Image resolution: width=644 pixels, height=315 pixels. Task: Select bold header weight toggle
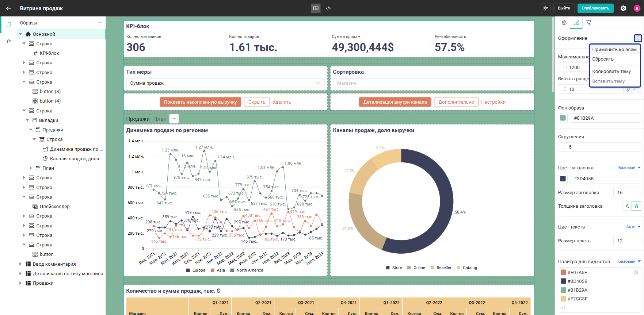636,206
